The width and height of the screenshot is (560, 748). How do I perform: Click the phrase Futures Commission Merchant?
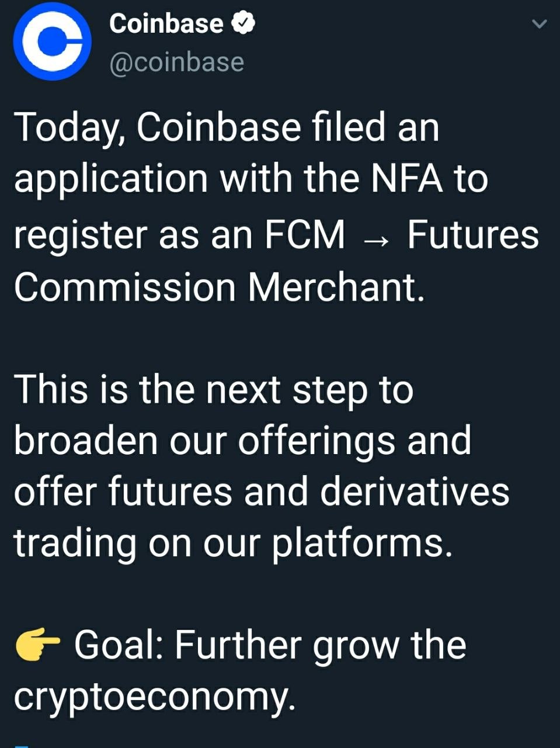(276, 260)
